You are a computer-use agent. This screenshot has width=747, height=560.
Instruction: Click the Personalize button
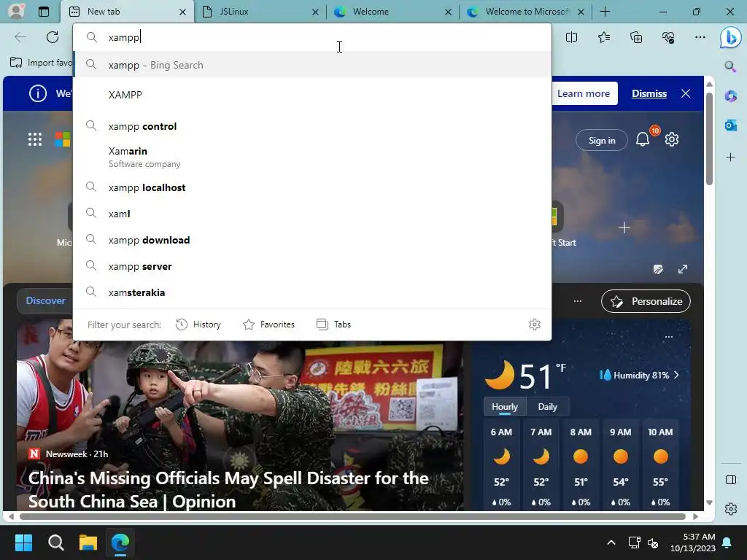pos(646,301)
